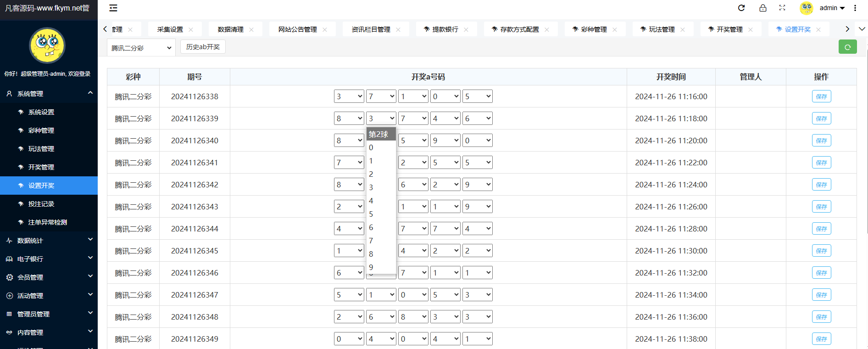Collapse the 系统管理 sidebar section
Viewport: 868px width, 349px height.
[x=49, y=94]
